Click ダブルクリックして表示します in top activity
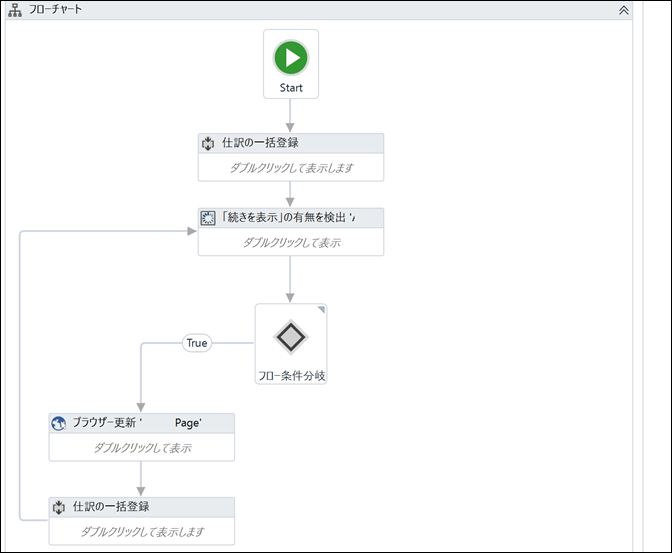Viewport: 672px width, 553px height. coord(291,168)
